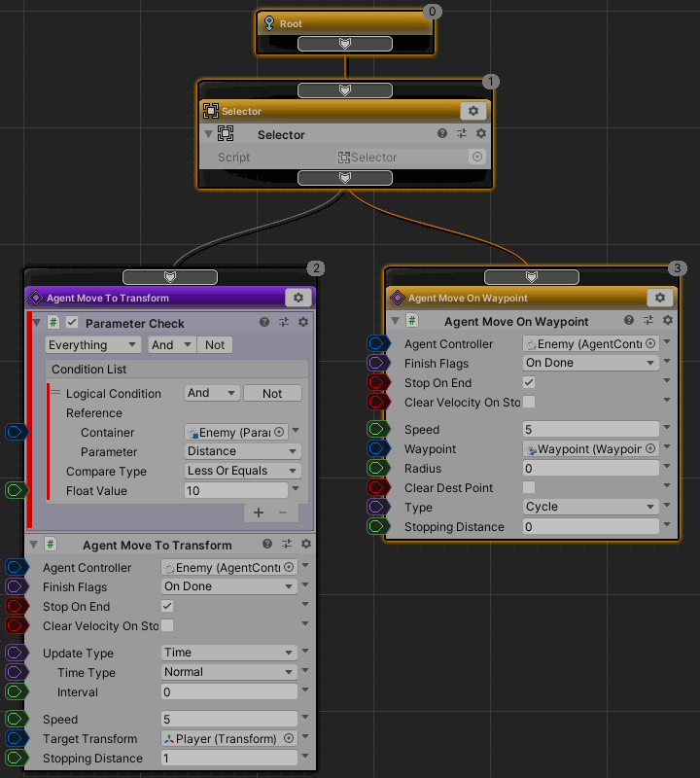
Task: Click the object picker next to Selector script
Action: click(476, 158)
